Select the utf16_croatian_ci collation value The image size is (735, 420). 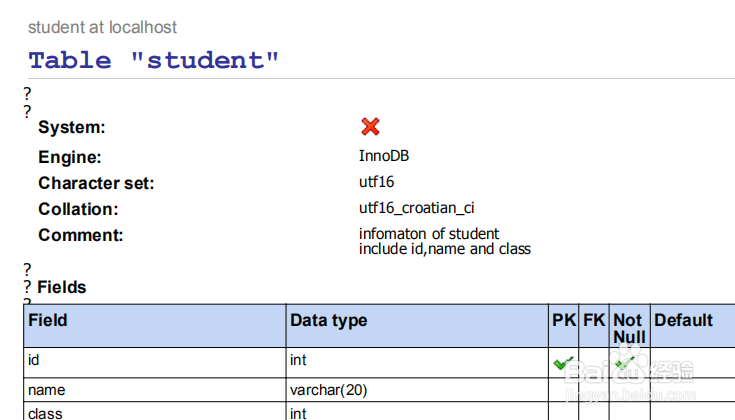pos(416,208)
